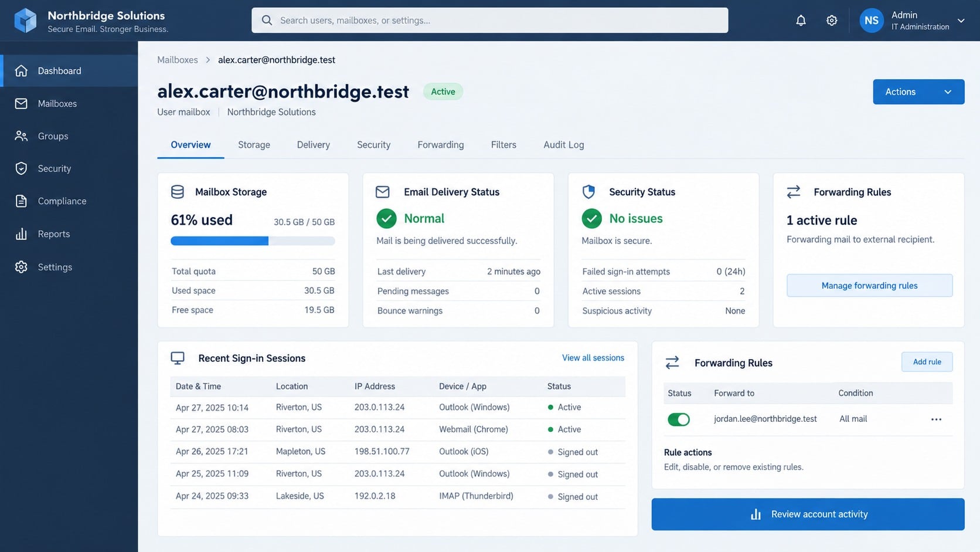Click the 61% used value
This screenshot has height=552, width=980.
point(202,220)
